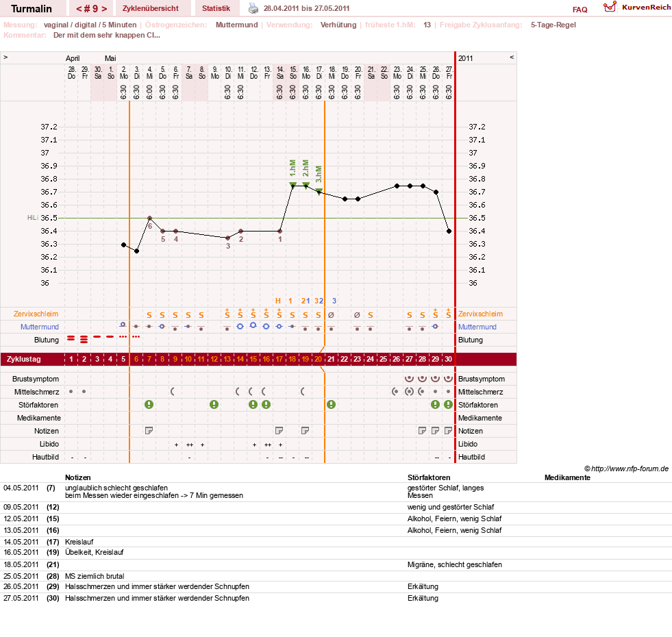
Task: Click the Störfaktoren icon on cycle day 30
Action: (x=448, y=404)
